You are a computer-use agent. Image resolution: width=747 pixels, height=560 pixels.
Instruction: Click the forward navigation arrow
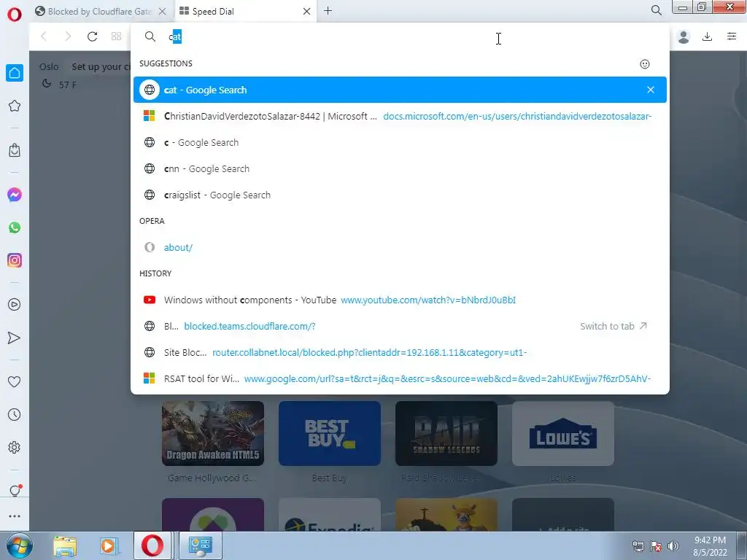tap(68, 36)
